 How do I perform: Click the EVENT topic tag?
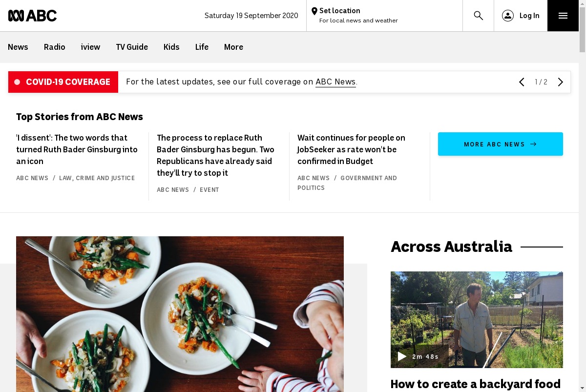click(209, 190)
